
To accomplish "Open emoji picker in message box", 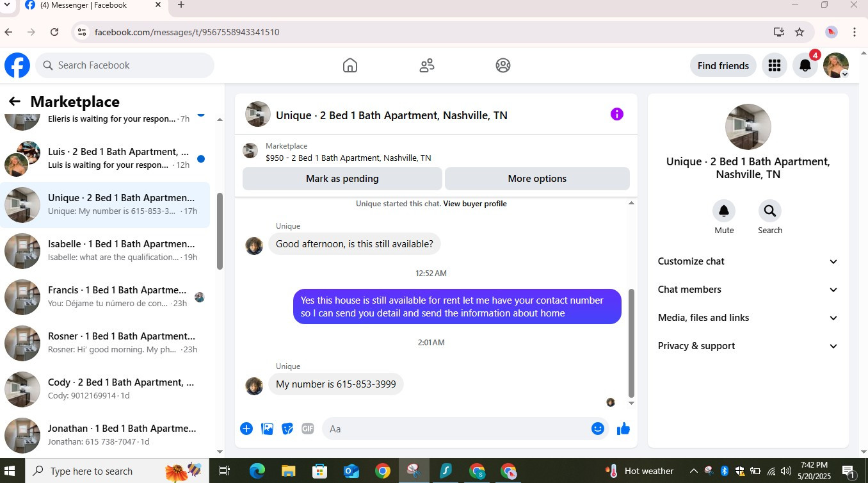I will [598, 429].
